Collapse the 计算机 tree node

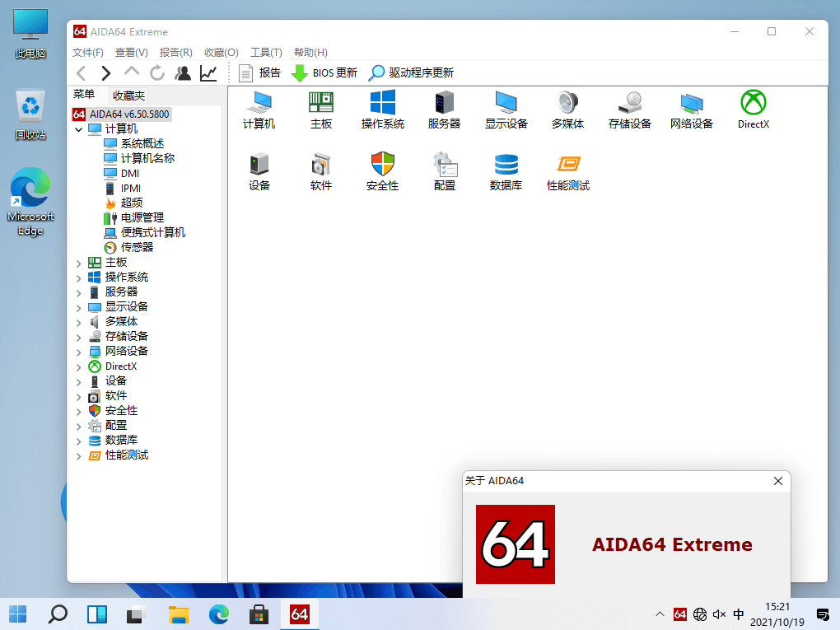click(79, 129)
